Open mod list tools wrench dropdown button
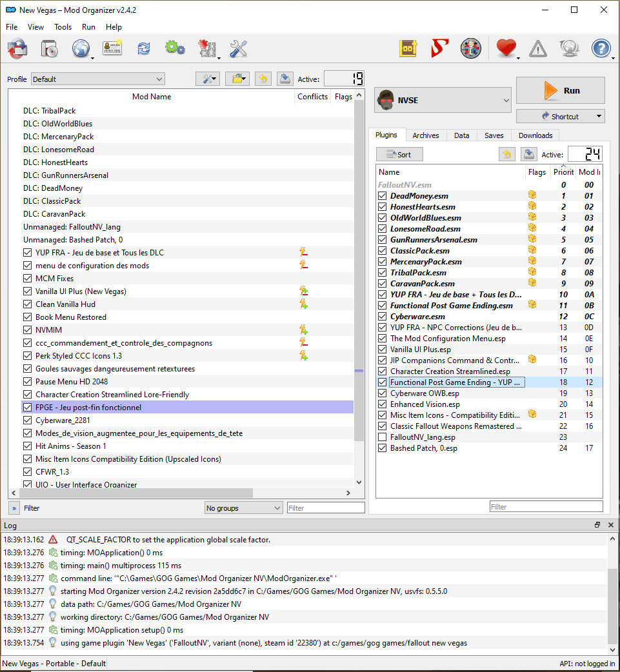620x672 pixels. click(208, 79)
